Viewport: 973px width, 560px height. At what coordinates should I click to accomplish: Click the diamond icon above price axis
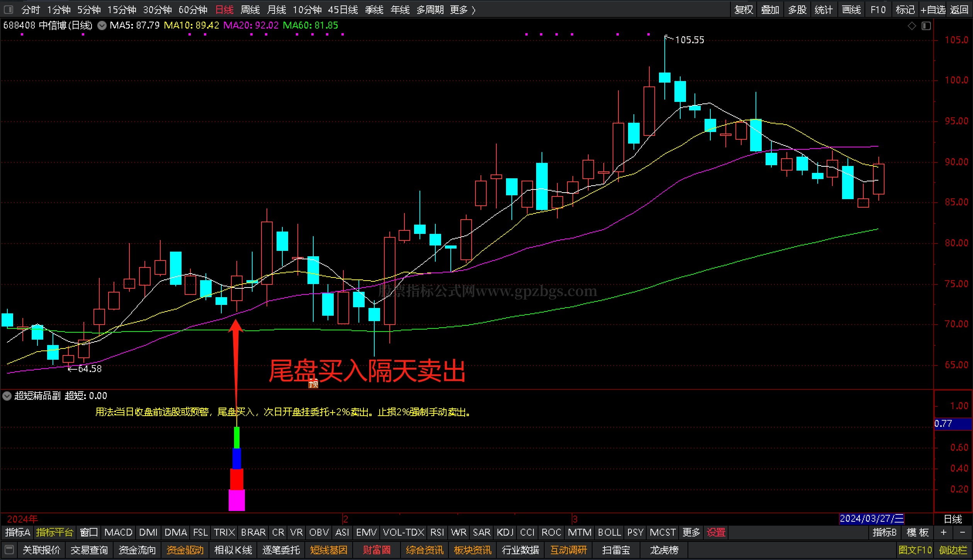tap(912, 26)
